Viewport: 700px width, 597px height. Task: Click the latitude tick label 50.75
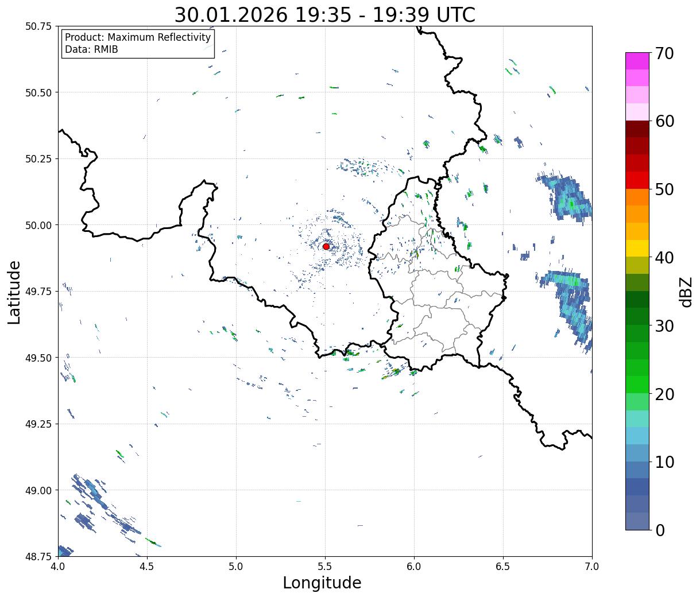tap(38, 26)
